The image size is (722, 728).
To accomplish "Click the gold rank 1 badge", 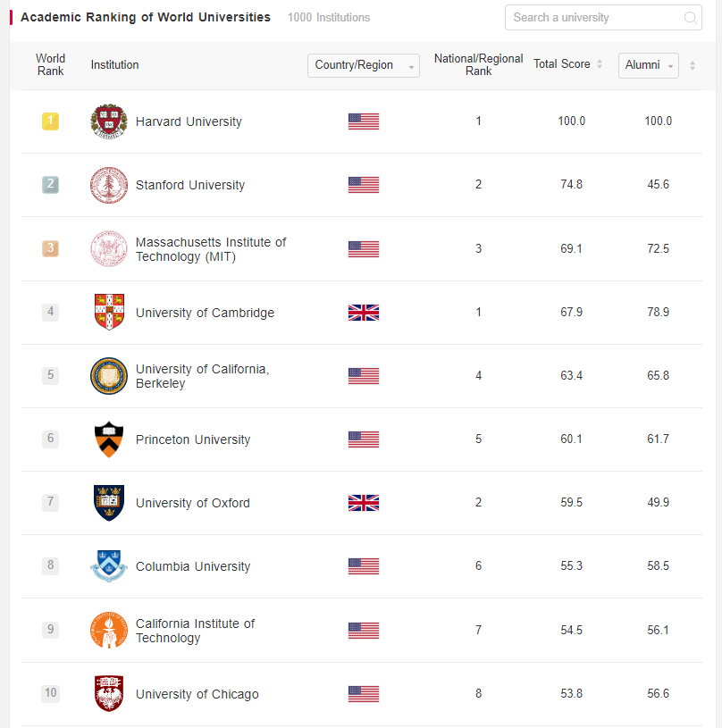I will (x=50, y=121).
